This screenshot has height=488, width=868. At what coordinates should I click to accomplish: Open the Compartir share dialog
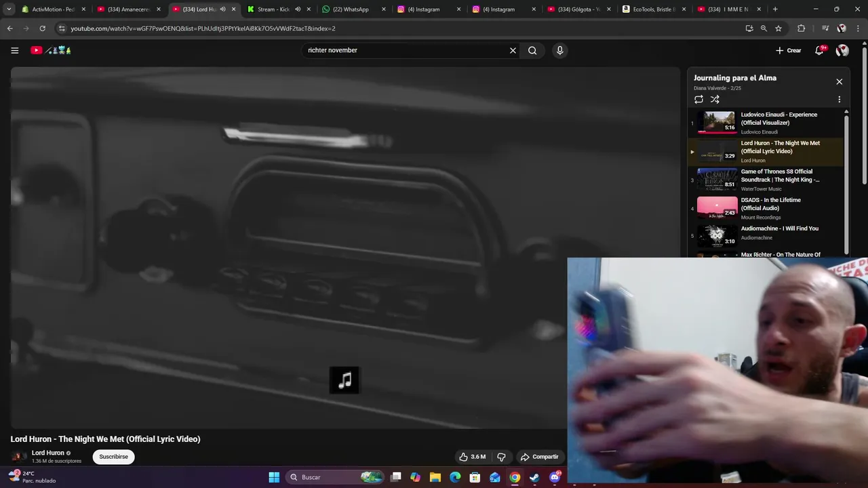click(x=539, y=457)
